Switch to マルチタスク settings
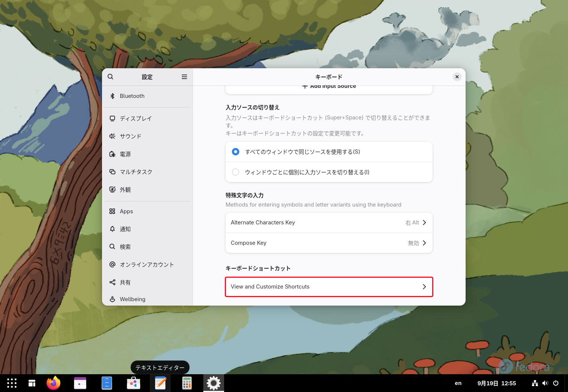568x392 pixels. [147, 172]
